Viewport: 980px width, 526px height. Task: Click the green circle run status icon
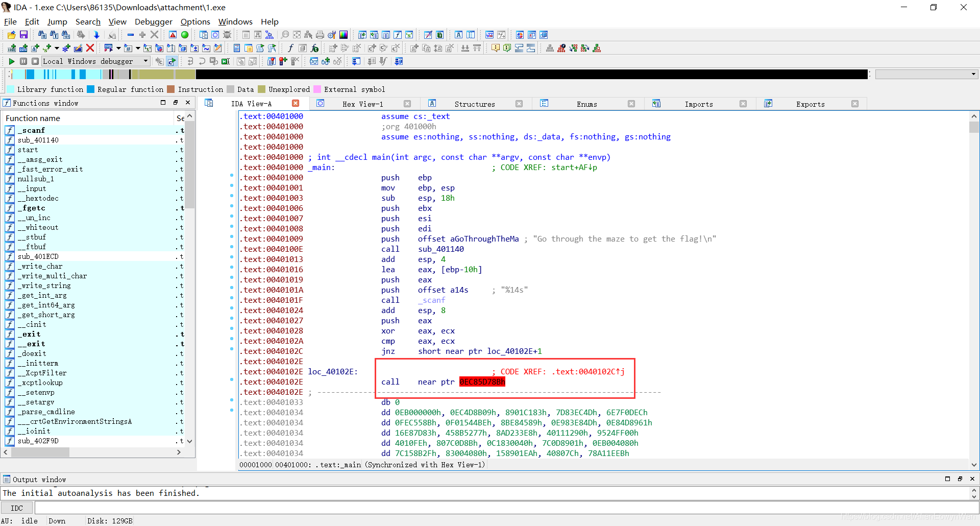[185, 35]
